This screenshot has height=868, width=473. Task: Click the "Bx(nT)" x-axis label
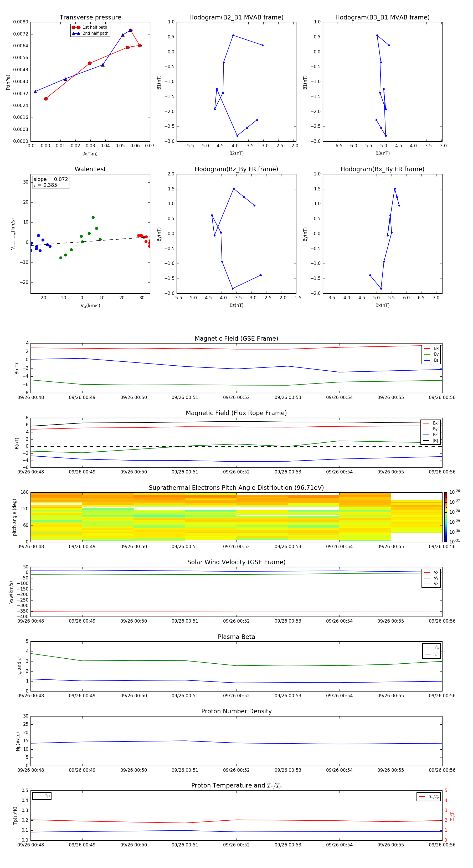pos(382,305)
